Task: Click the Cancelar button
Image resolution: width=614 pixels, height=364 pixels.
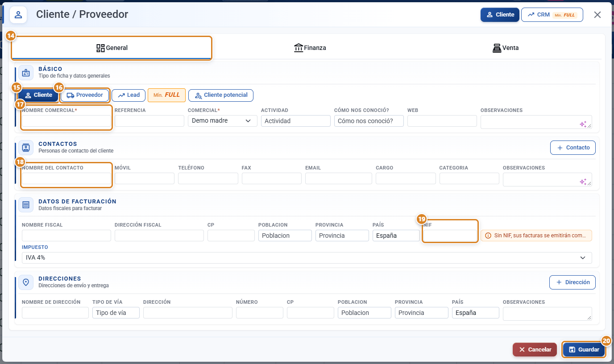Action: (x=535, y=350)
